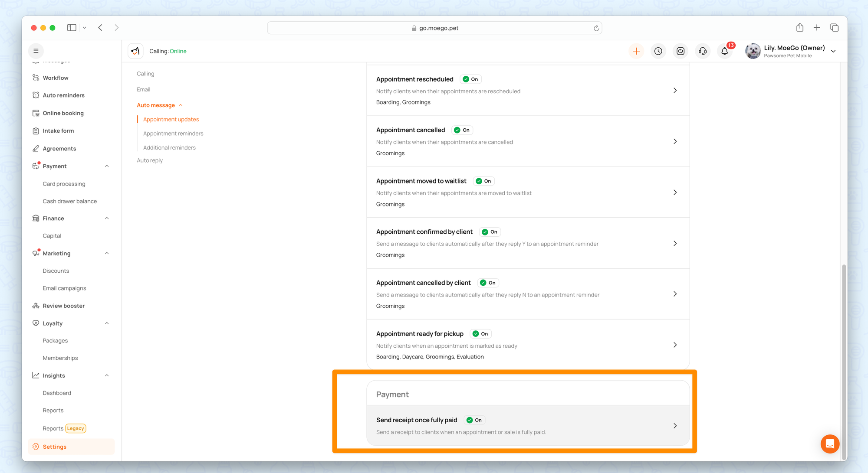The height and width of the screenshot is (473, 868).
Task: Click the MoeGo calling logo icon
Action: click(x=135, y=51)
